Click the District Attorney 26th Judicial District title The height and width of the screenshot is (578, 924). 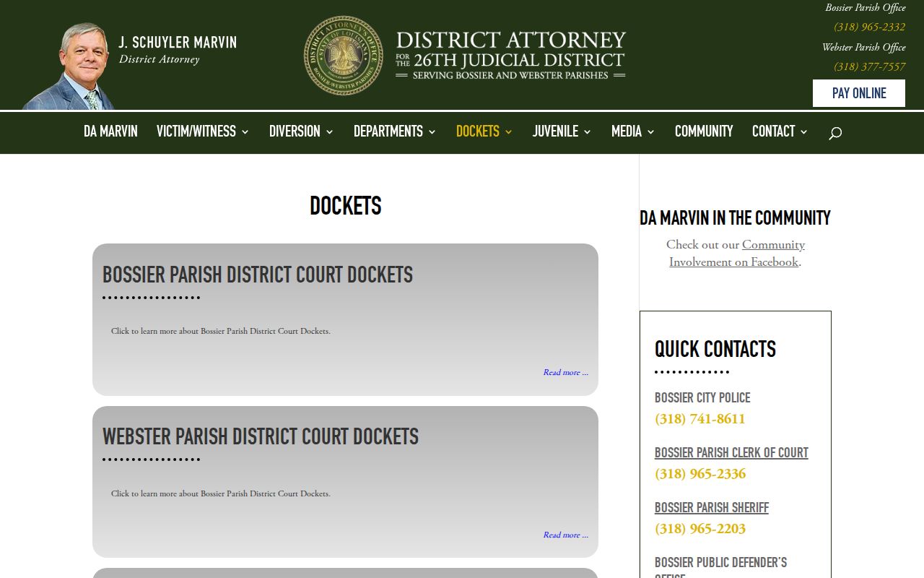point(510,55)
